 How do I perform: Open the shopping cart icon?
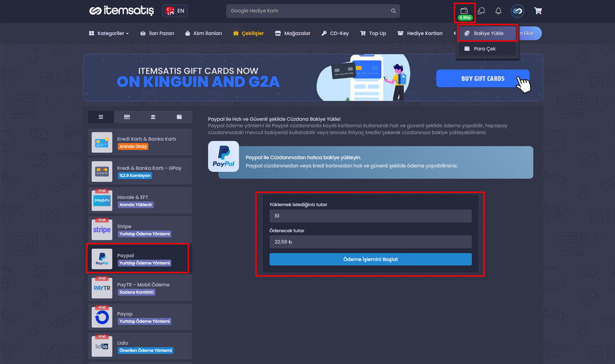pyautogui.click(x=538, y=11)
